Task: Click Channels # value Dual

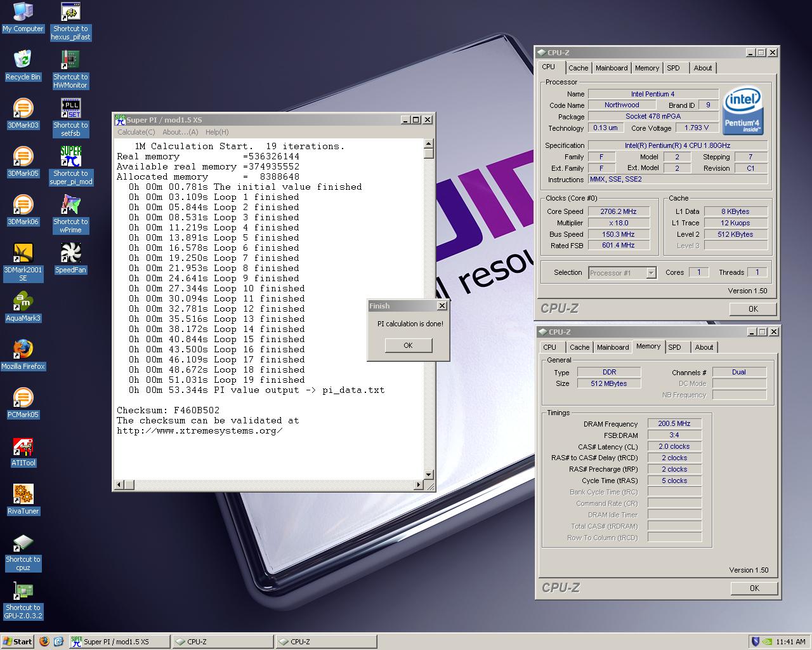Action: pyautogui.click(x=739, y=372)
